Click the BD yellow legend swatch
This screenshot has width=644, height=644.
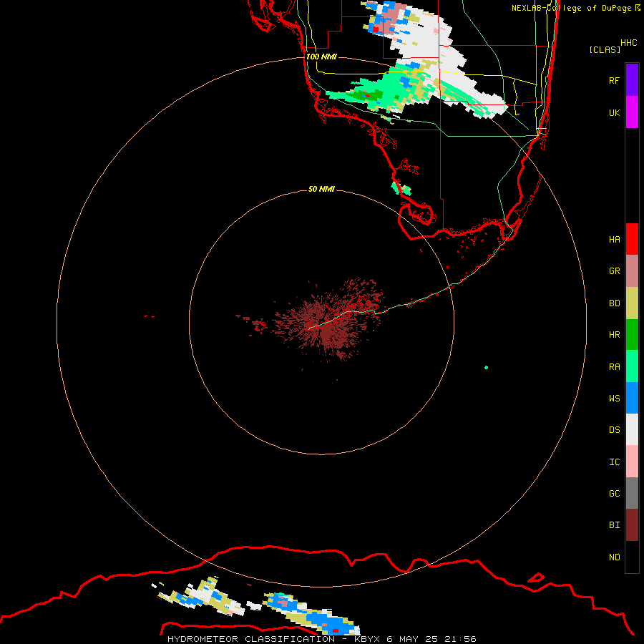click(x=632, y=303)
